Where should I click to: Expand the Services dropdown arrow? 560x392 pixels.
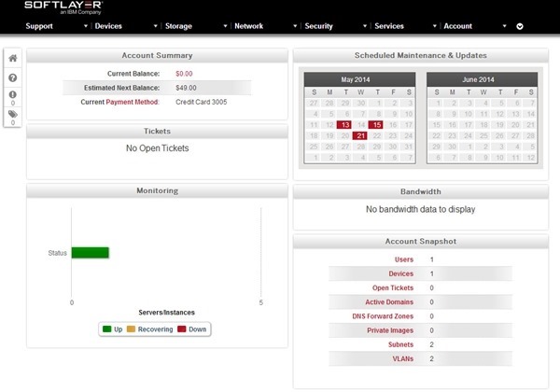435,26
